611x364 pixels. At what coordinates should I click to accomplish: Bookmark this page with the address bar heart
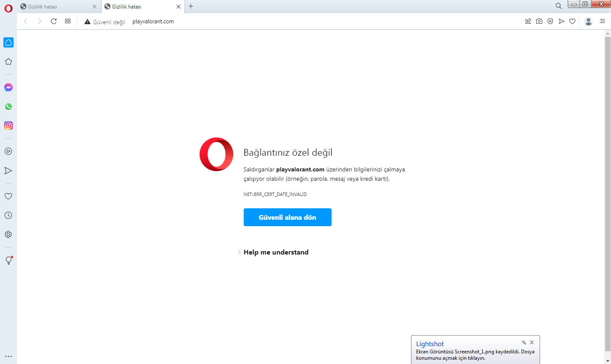pos(572,21)
